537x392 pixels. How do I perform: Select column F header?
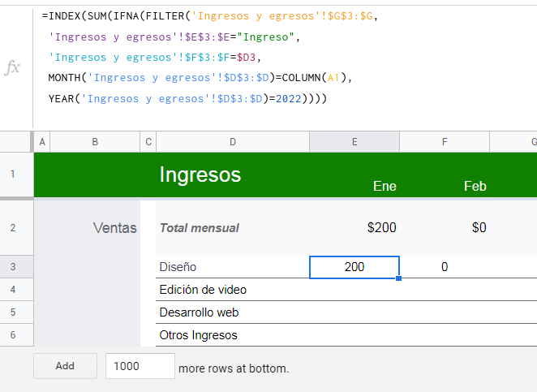(445, 142)
